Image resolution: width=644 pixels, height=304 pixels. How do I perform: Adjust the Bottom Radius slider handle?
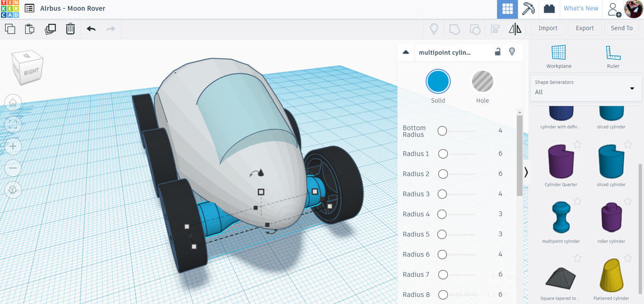(442, 131)
